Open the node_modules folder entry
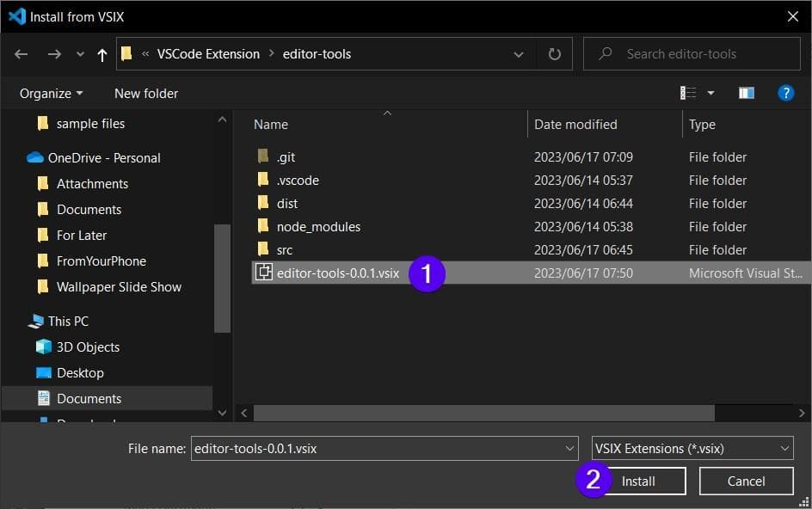Viewport: 812px width, 509px height. point(318,227)
